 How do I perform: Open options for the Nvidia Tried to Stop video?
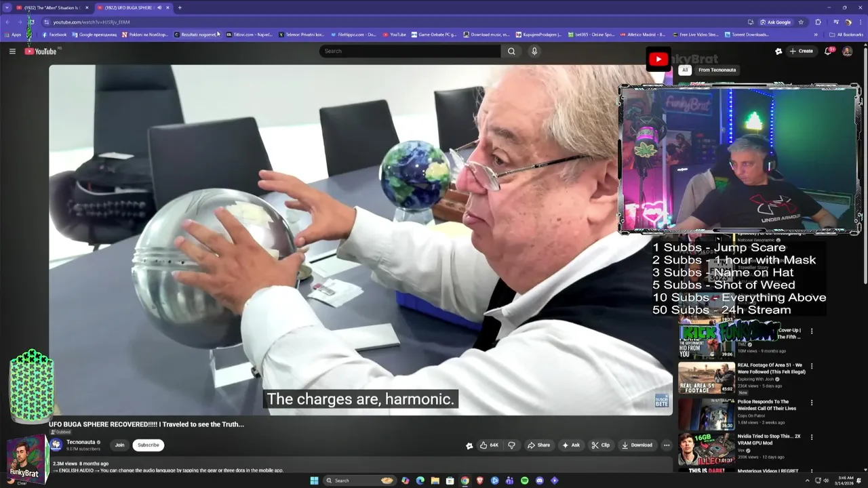[812, 437]
